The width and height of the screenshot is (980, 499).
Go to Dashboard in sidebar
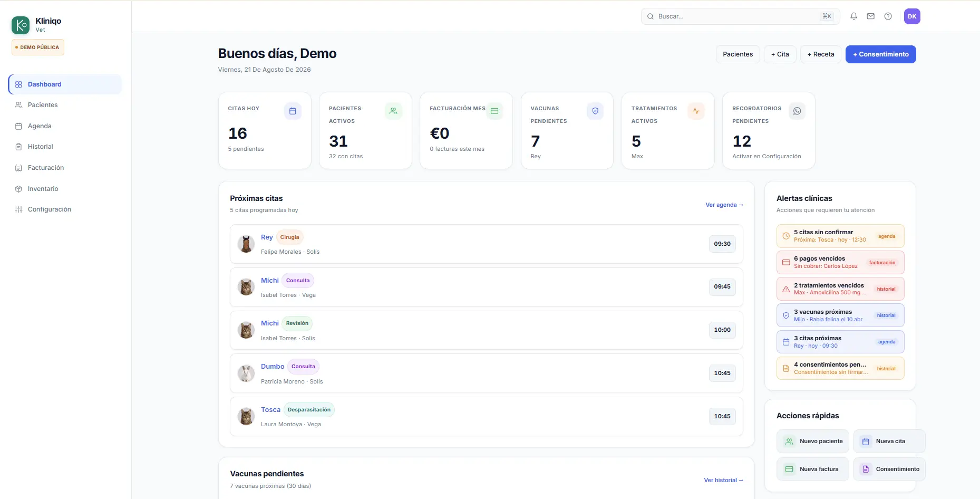point(65,84)
